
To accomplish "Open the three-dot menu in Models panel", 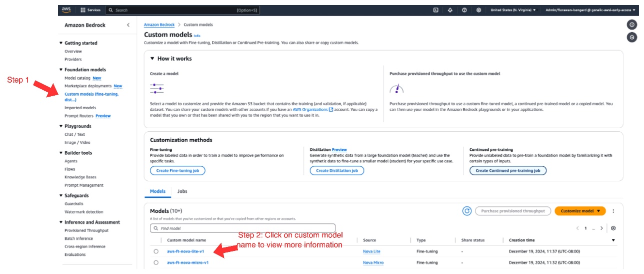I will click(x=613, y=211).
